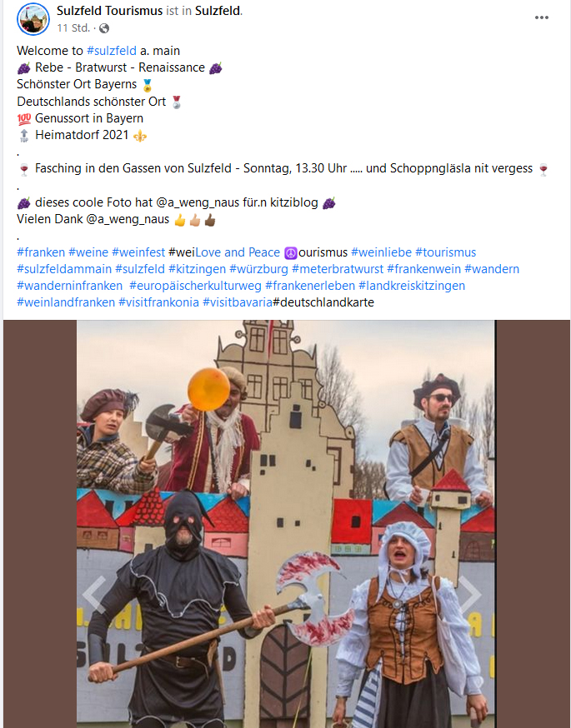The width and height of the screenshot is (571, 728).
Task: Open the #meterbratwurst hashtag
Action: tap(338, 269)
